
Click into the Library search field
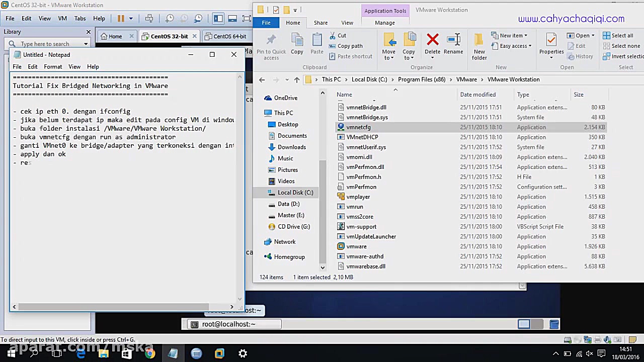coord(48,44)
